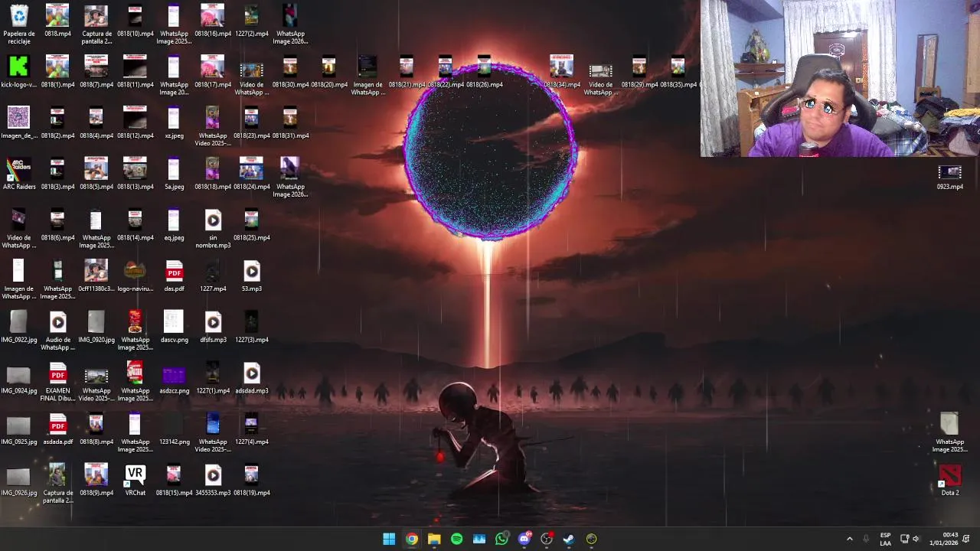Screen dimensions: 980x551
Task: Select the 0818.mp4 video file
Action: point(57,20)
